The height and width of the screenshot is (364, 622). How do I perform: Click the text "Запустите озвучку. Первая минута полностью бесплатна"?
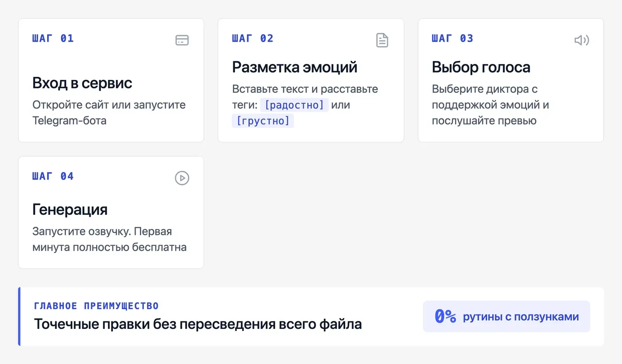109,240
